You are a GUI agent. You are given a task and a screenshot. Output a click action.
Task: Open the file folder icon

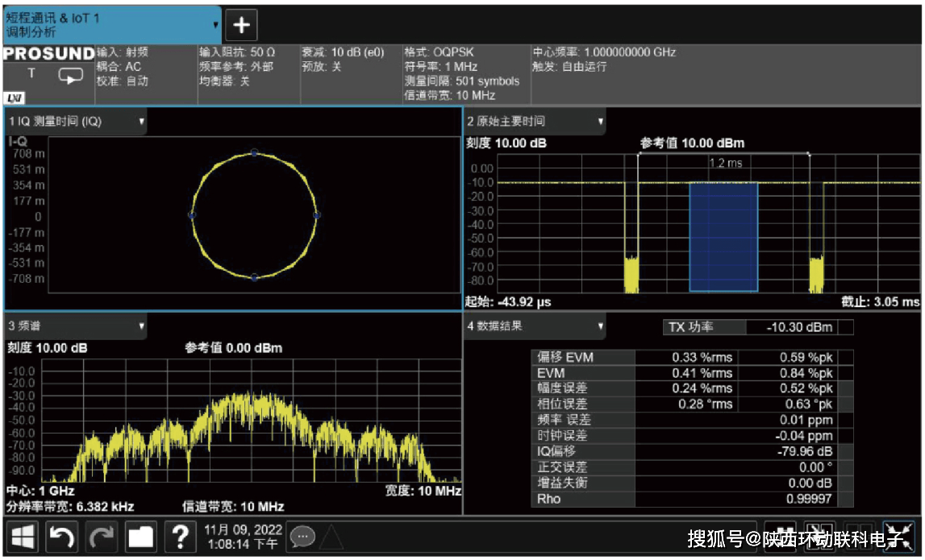pos(141,537)
